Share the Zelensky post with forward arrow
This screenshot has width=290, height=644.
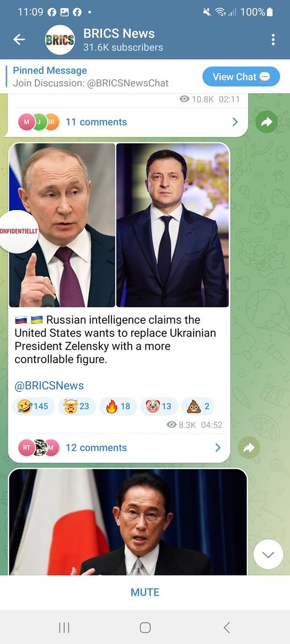coord(249,448)
